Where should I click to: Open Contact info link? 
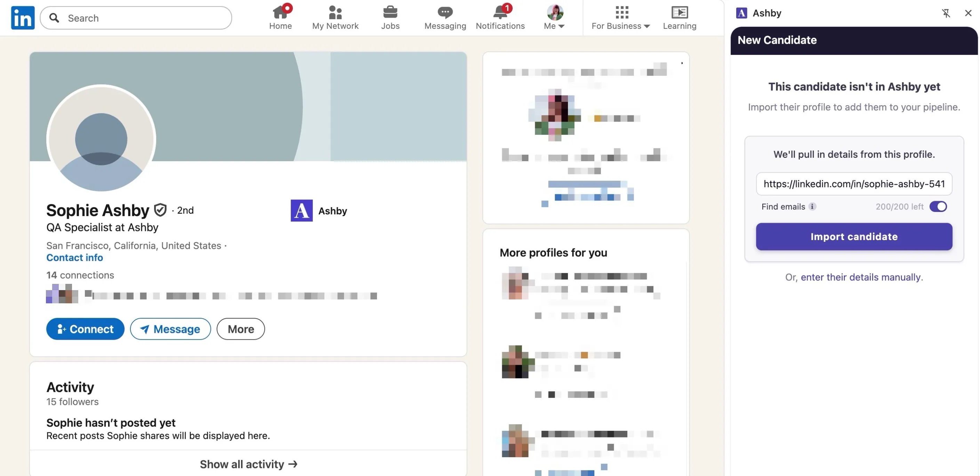pyautogui.click(x=74, y=258)
